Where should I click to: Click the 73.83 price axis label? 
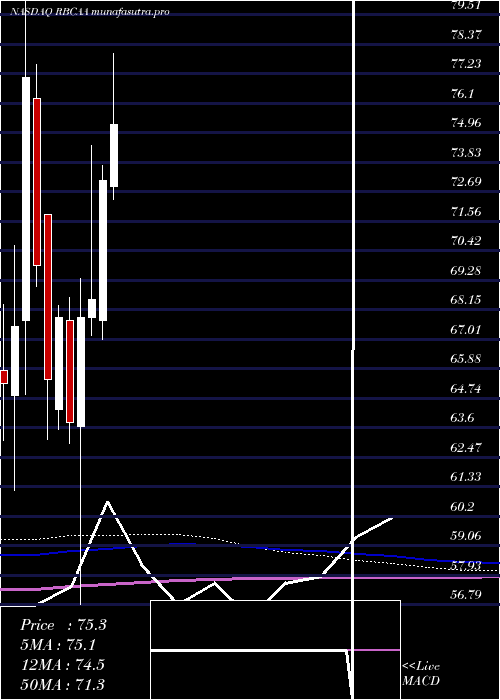coord(466,153)
